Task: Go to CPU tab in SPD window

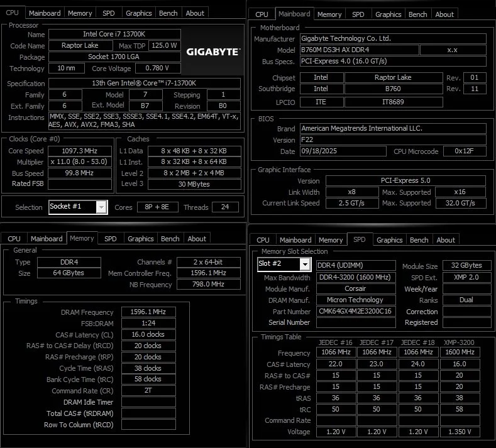Action: [x=263, y=240]
